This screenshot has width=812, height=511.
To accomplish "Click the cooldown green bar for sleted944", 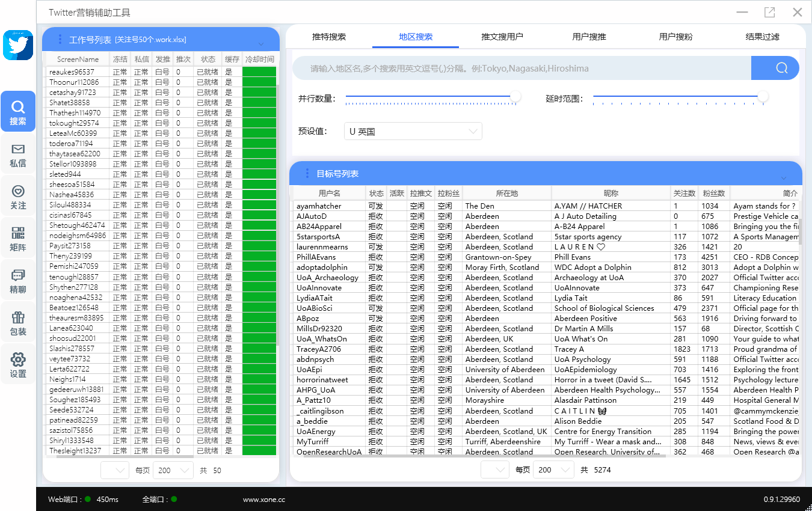I will pyautogui.click(x=259, y=174).
